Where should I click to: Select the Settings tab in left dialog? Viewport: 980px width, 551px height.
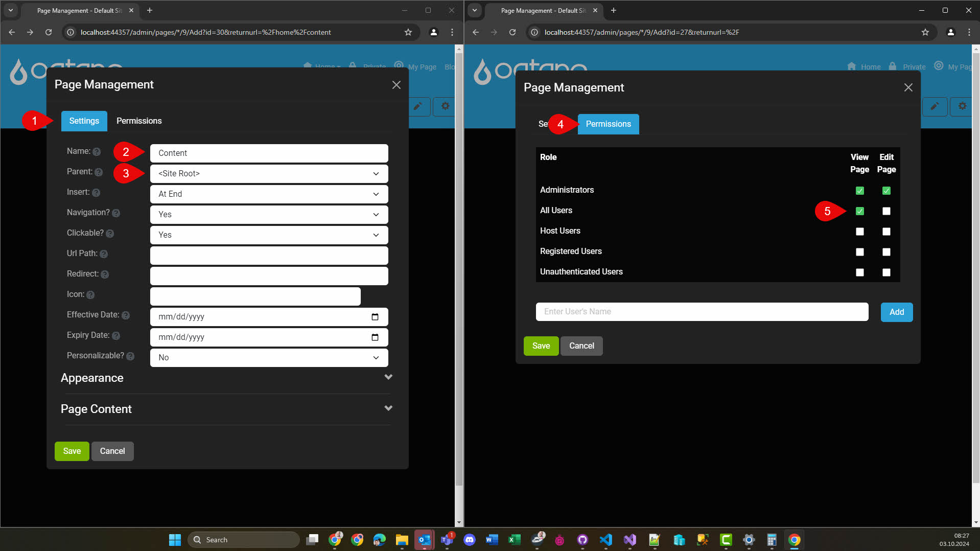84,121
